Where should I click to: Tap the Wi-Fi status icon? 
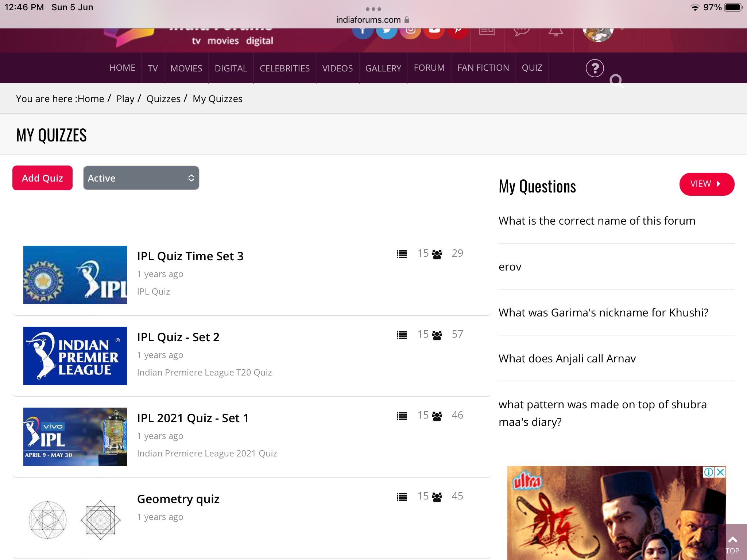695,7
